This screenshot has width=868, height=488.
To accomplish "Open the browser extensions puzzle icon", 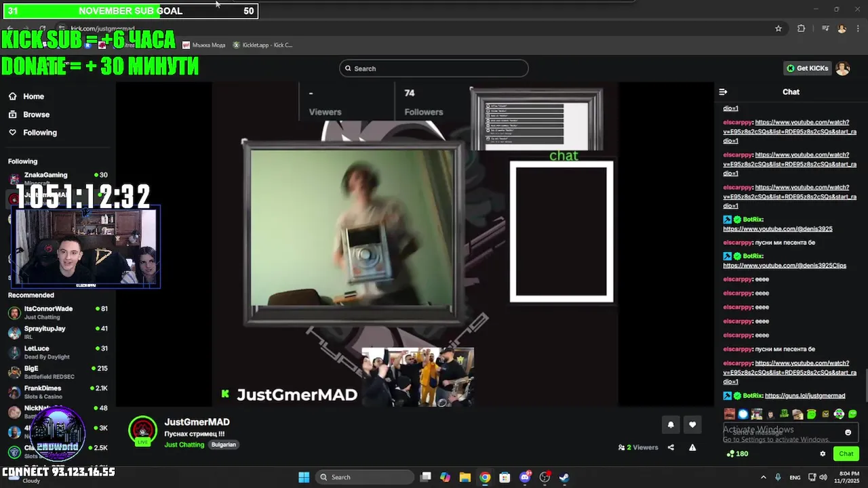I will tap(801, 28).
